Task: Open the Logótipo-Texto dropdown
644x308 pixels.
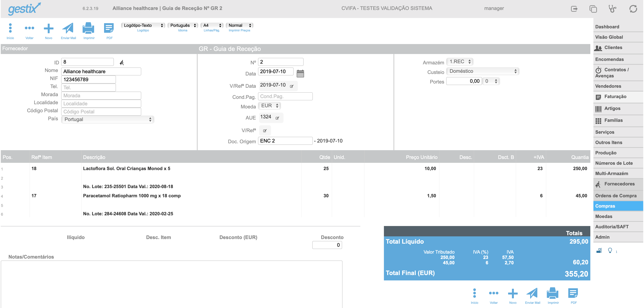Action: tap(143, 25)
